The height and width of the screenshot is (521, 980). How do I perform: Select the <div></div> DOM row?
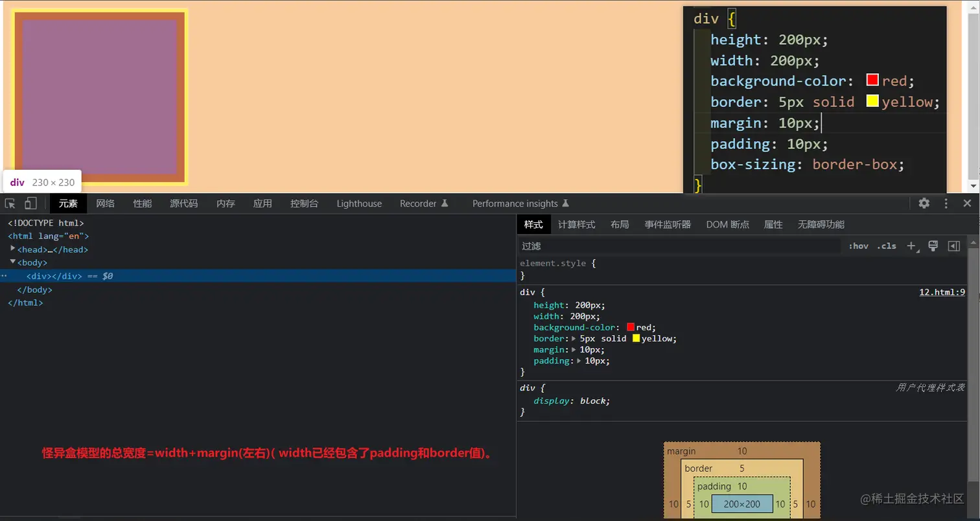click(x=258, y=275)
